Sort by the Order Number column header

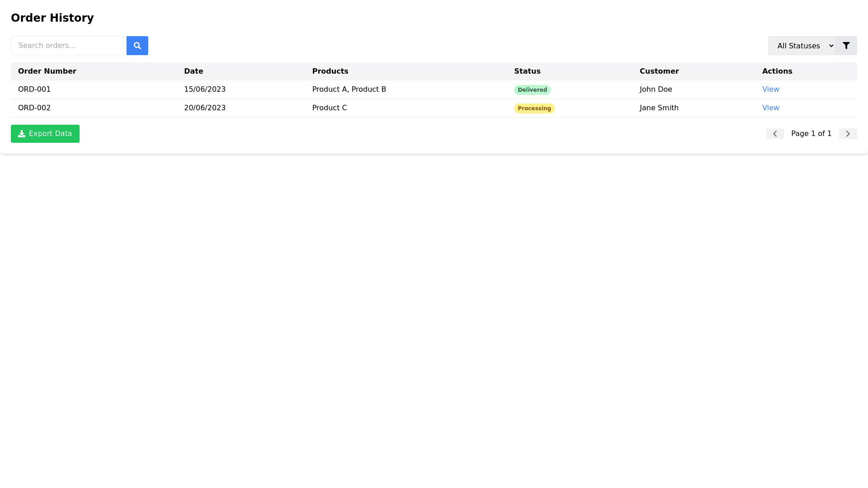point(47,71)
